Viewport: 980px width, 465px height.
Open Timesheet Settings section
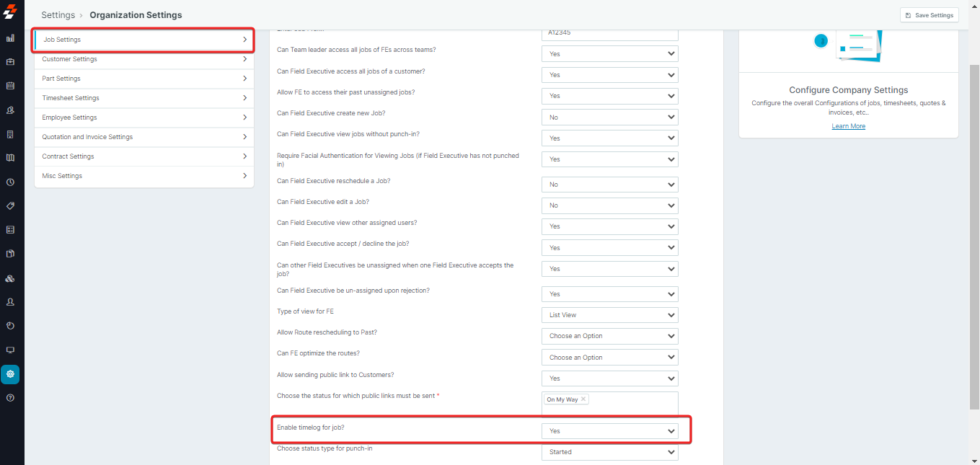(144, 98)
